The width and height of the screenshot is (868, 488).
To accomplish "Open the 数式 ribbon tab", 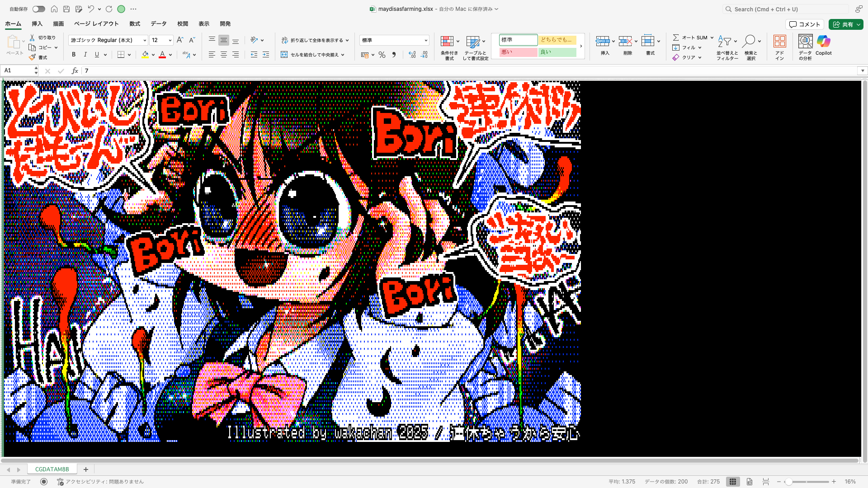I will click(135, 24).
